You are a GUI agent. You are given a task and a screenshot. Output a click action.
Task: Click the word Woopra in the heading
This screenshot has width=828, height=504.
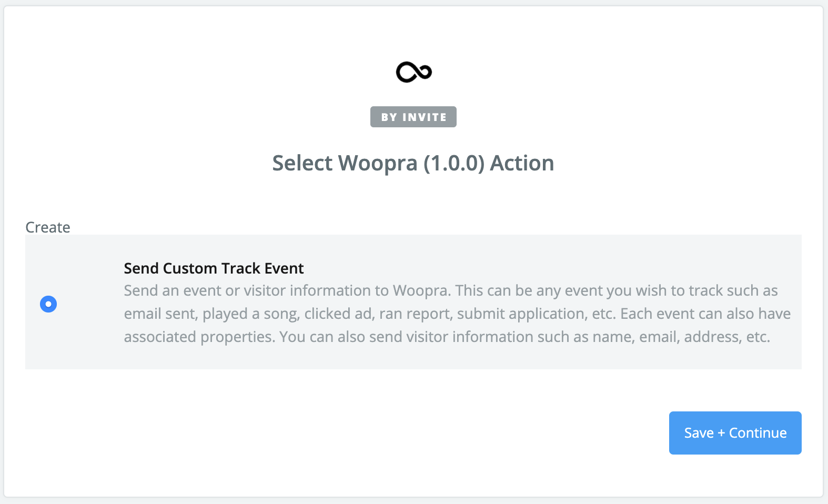pos(378,163)
